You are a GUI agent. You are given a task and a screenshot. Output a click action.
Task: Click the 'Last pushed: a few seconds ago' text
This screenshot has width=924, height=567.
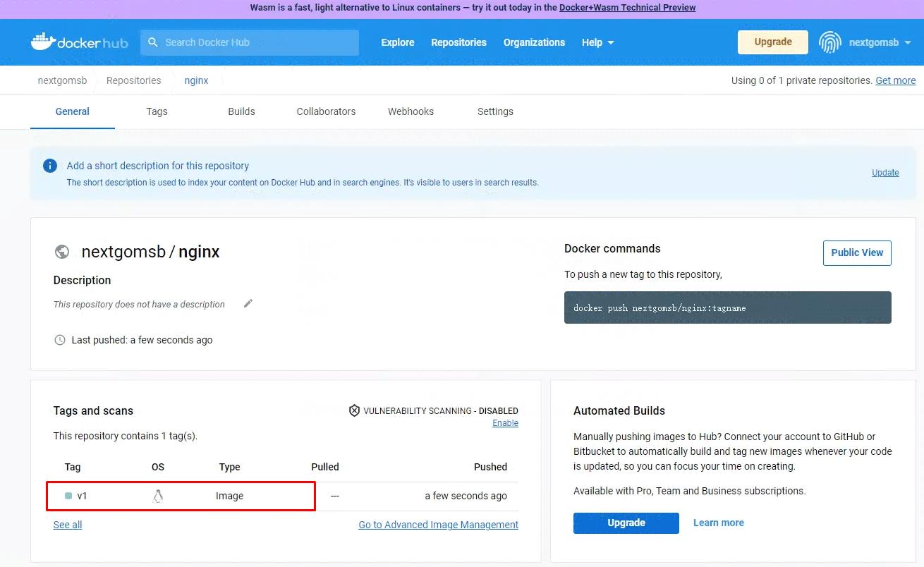click(142, 340)
